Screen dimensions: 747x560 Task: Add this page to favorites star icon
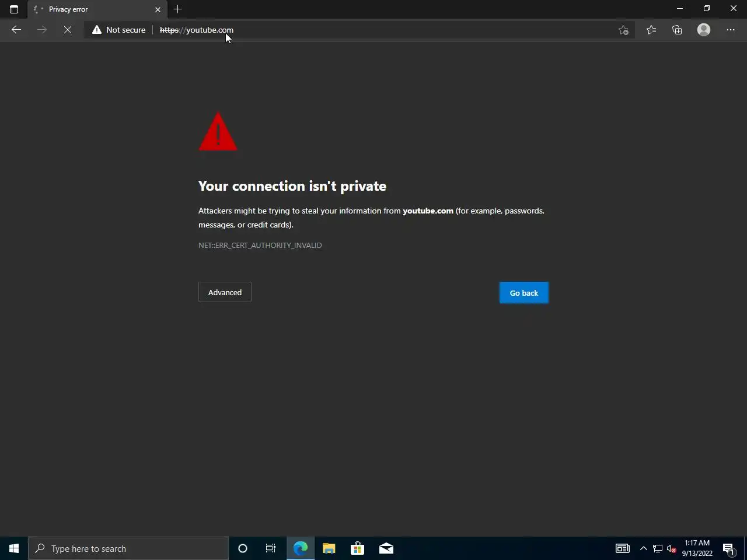pyautogui.click(x=623, y=30)
